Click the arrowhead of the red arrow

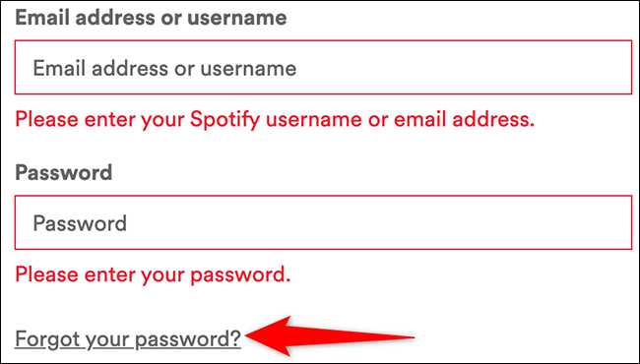[x=269, y=336]
